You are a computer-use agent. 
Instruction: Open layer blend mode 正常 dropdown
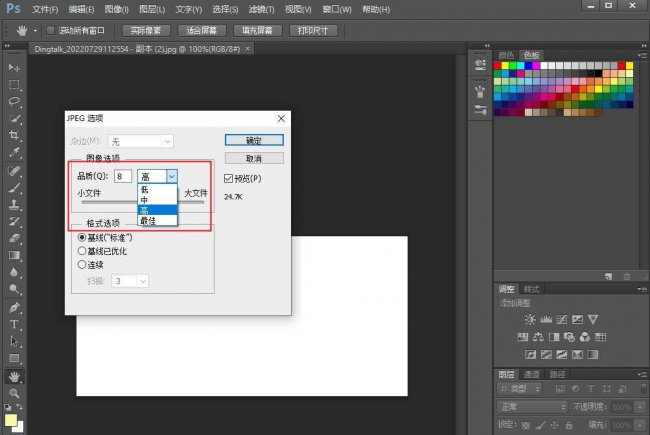532,407
